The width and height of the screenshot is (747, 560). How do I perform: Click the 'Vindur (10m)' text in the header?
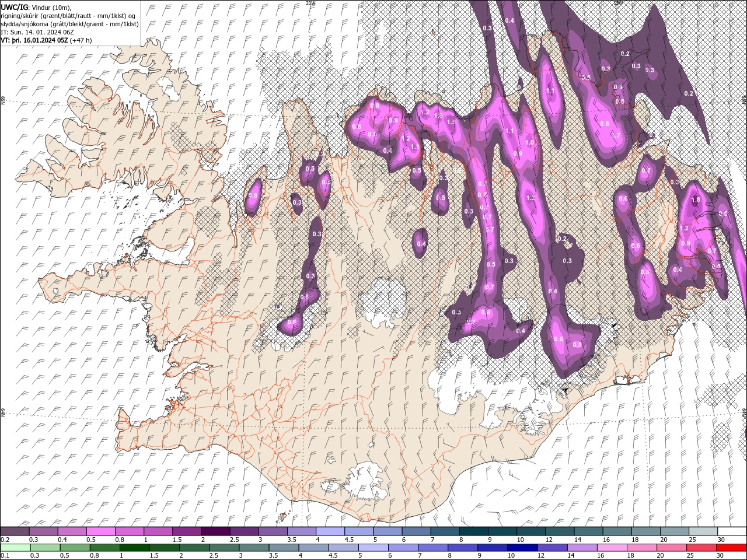point(51,7)
